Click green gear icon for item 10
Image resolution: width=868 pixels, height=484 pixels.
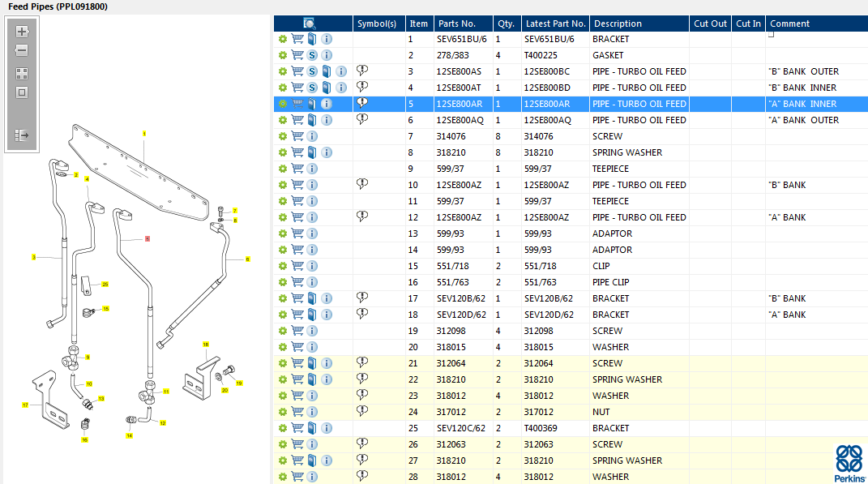click(283, 185)
